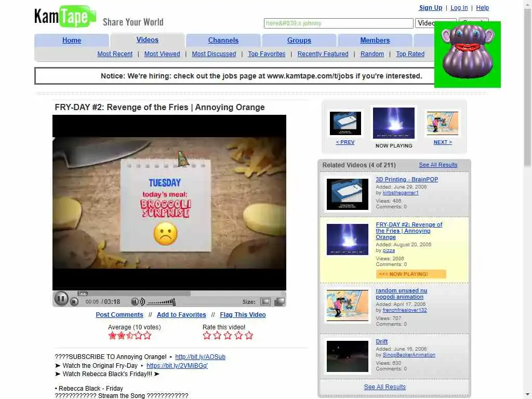The width and height of the screenshot is (532, 399).
Task: Go to the NEXT video link
Action: coord(443,142)
